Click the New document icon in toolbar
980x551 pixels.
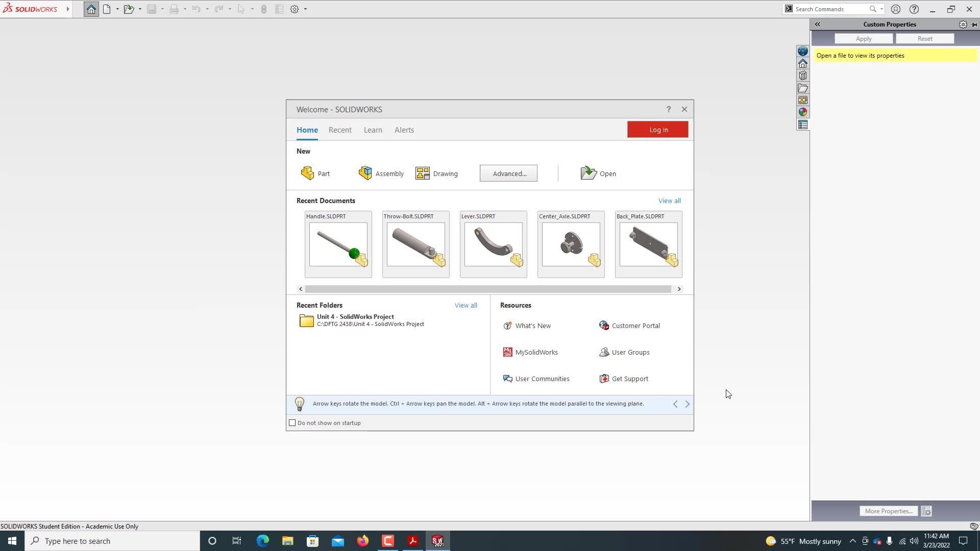point(107,9)
